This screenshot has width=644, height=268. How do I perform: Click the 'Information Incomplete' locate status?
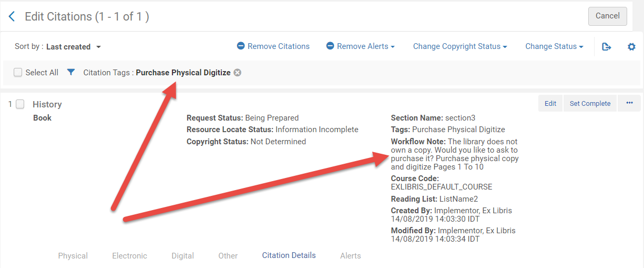pos(317,130)
